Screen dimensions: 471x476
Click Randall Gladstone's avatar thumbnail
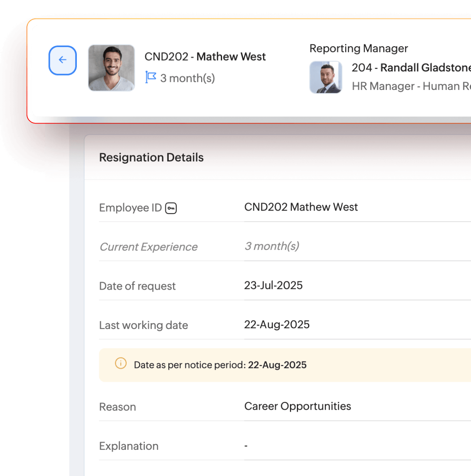[325, 77]
